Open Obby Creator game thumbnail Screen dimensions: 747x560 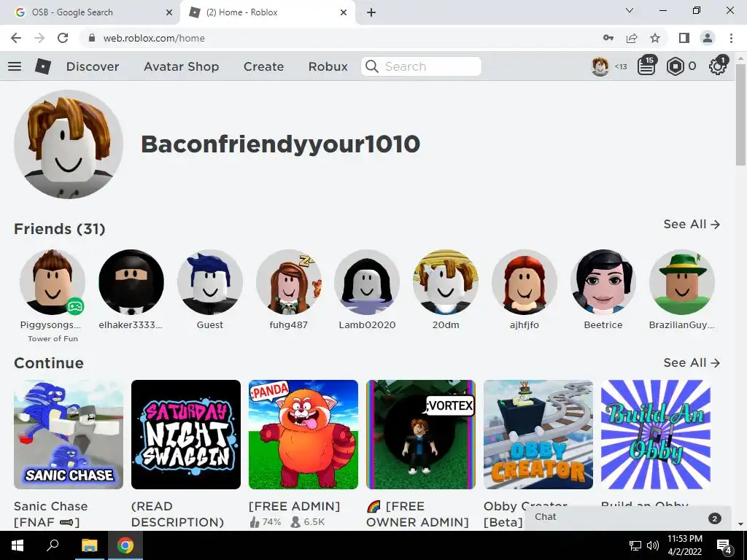click(x=538, y=435)
